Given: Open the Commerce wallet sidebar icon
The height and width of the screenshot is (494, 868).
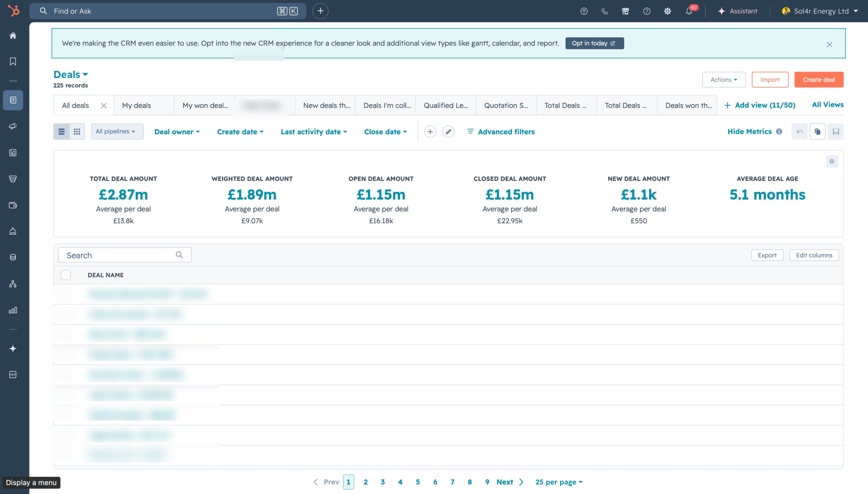Looking at the screenshot, I should tap(13, 205).
